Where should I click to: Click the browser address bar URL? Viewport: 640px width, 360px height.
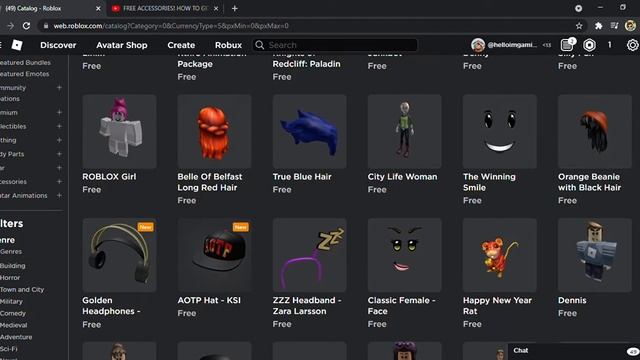click(171, 26)
